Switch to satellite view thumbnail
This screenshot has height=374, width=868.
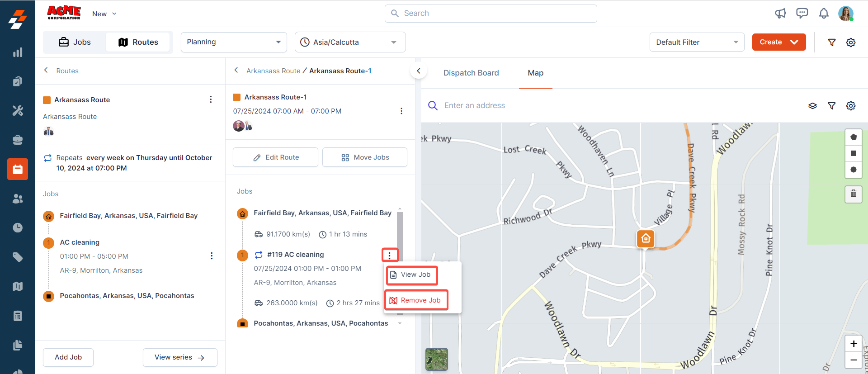[x=437, y=359]
